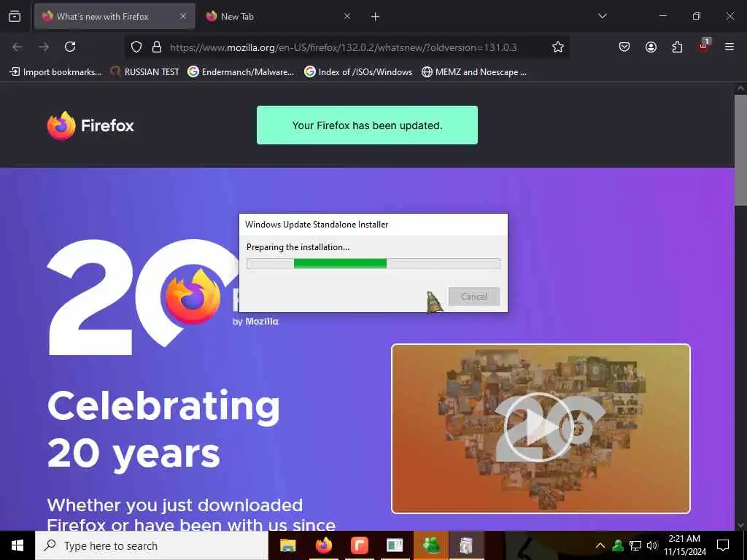Switch to What's new with Firefox tab
Image resolution: width=747 pixels, height=560 pixels.
coord(115,16)
